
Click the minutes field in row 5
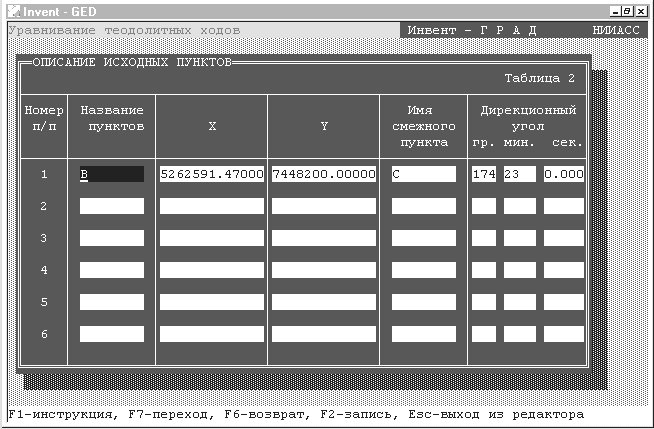(520, 302)
